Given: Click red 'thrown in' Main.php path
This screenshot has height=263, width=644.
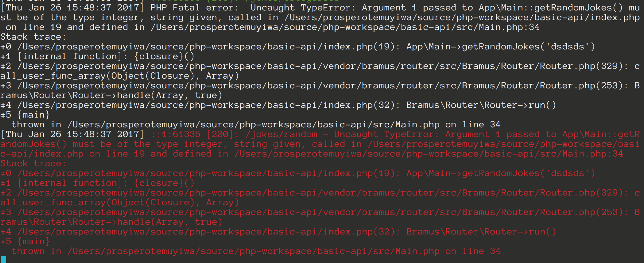Looking at the screenshot, I should tap(253, 251).
